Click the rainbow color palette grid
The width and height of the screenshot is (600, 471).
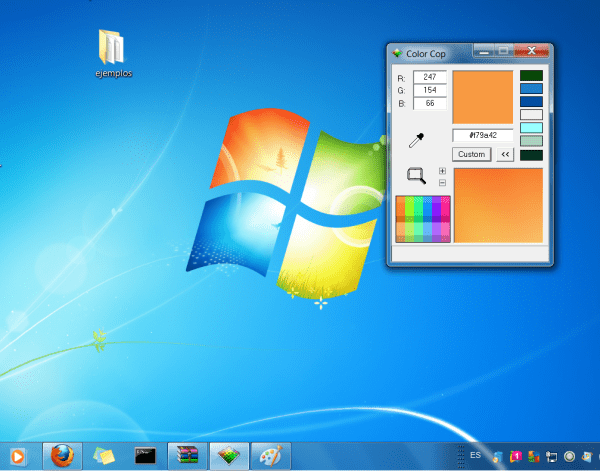click(424, 218)
